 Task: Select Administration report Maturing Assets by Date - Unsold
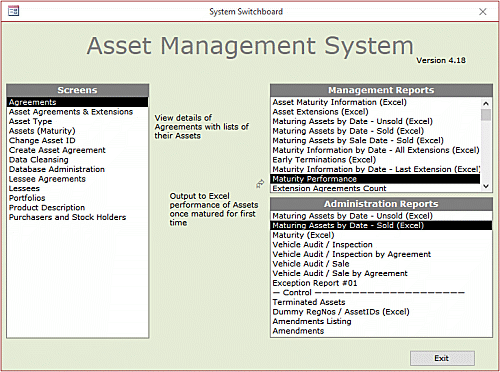(381, 216)
